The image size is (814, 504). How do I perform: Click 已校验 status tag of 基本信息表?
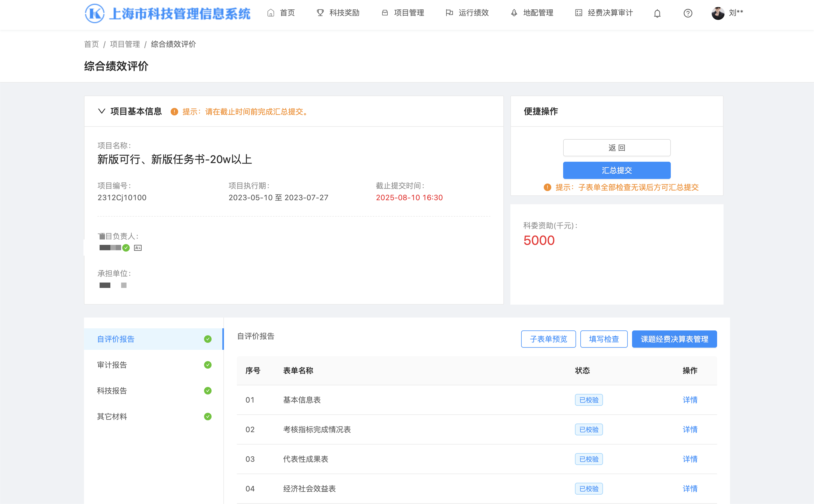(x=589, y=400)
